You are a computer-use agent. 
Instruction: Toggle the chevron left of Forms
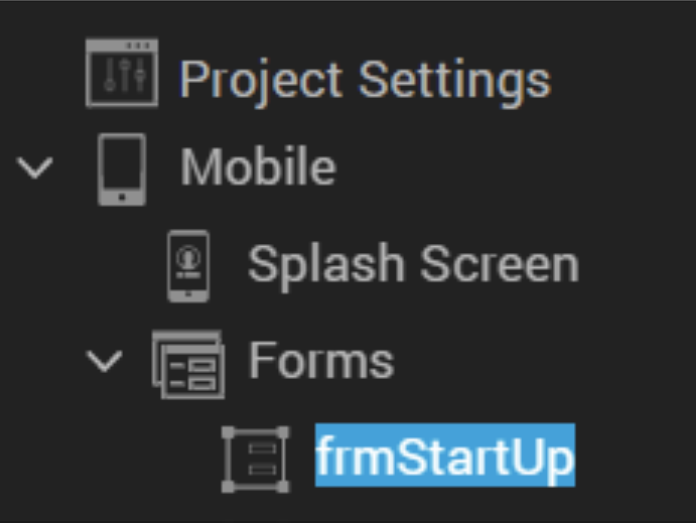(x=104, y=361)
